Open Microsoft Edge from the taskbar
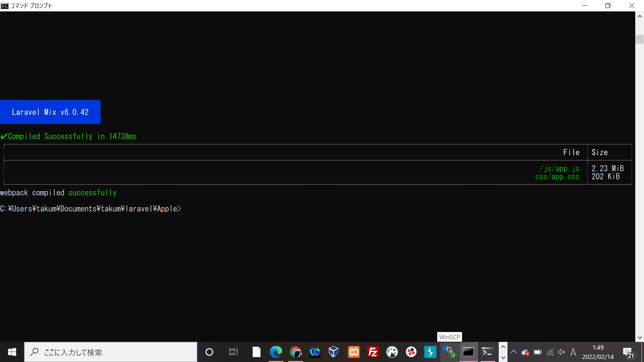The height and width of the screenshot is (362, 644). coord(276,352)
